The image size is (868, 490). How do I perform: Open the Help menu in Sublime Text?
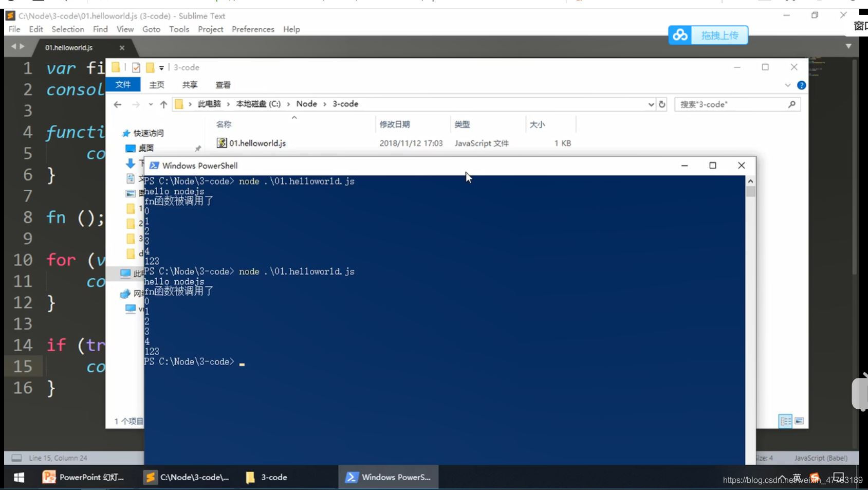[x=291, y=29]
